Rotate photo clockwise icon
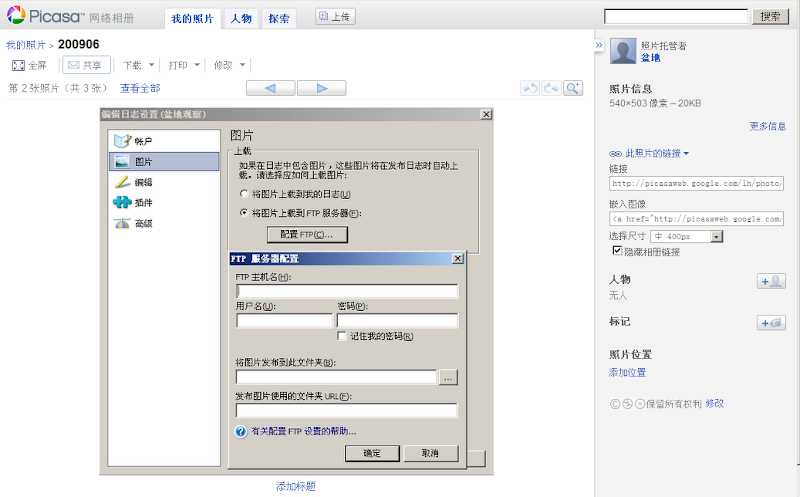The width and height of the screenshot is (800, 497). [552, 88]
